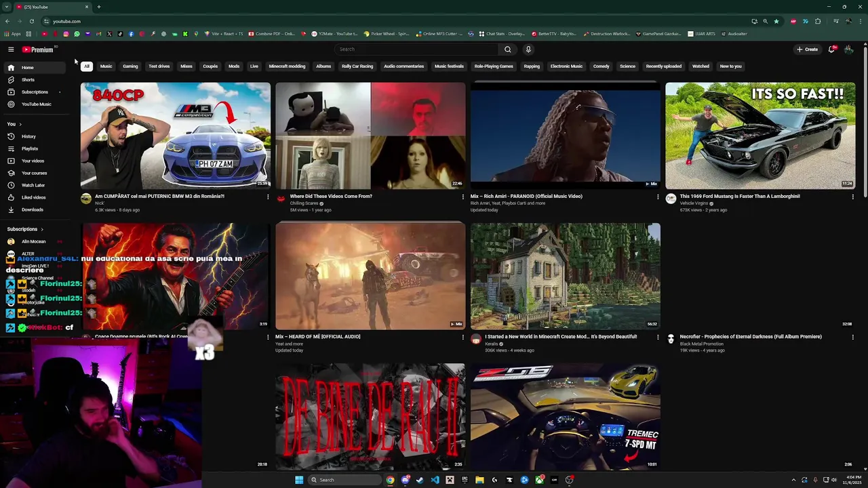Screen dimensions: 868x488
Task: Open Visual Studio Code from taskbar
Action: (x=435, y=480)
